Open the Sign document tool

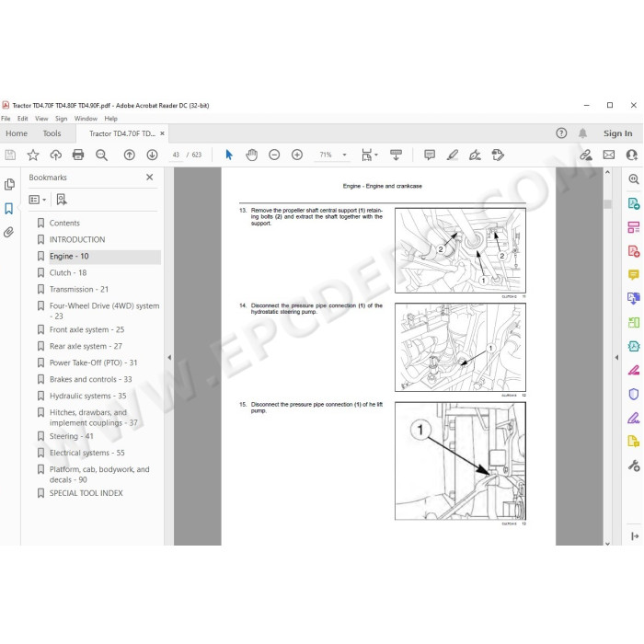tap(475, 155)
